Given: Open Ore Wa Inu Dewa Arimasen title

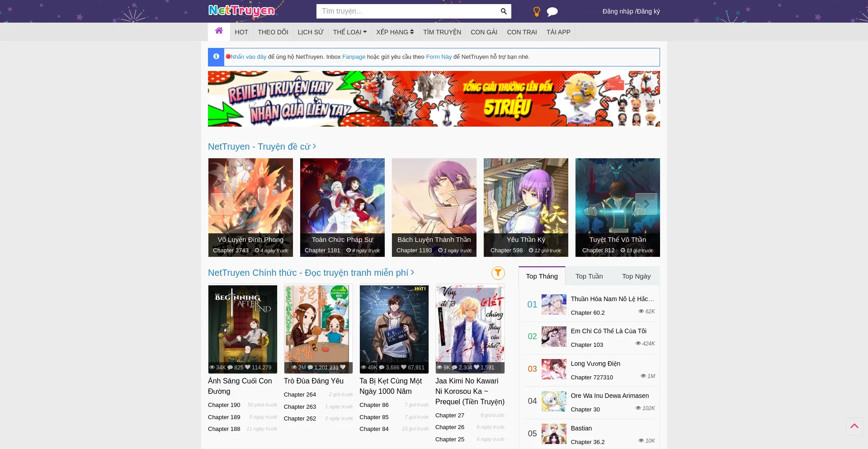Looking at the screenshot, I should tap(610, 396).
